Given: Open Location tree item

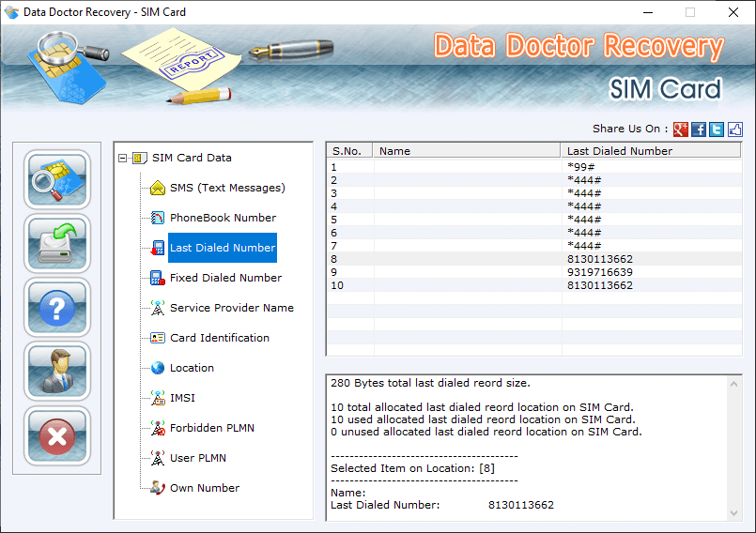Looking at the screenshot, I should pyautogui.click(x=192, y=368).
